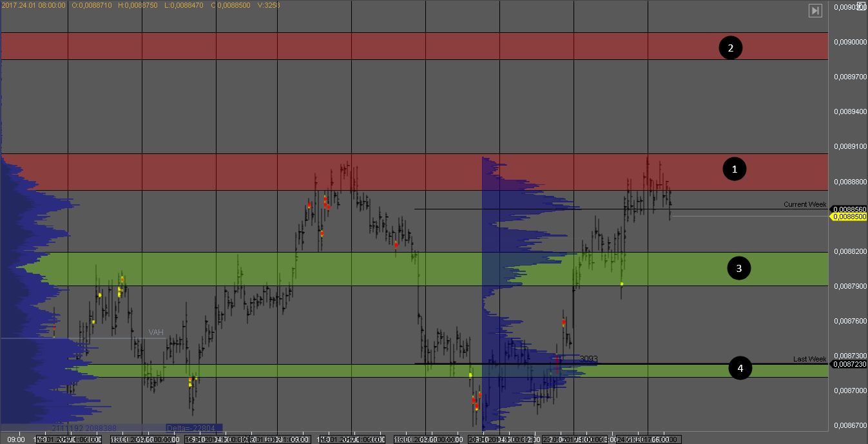The image size is (868, 444).
Task: Click the 0,0090000 price axis label
Action: [x=849, y=43]
